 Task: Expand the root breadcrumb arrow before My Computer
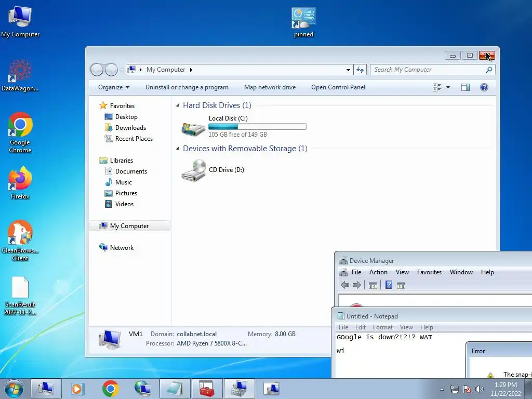pos(140,70)
